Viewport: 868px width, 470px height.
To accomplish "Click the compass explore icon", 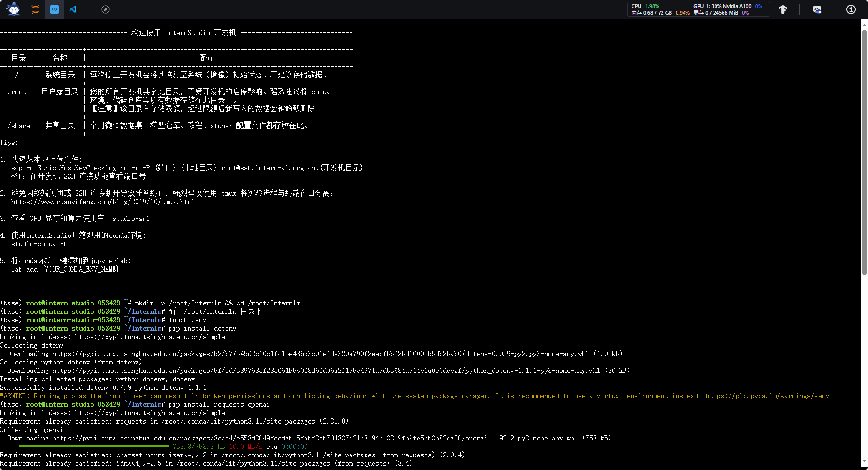I will click(106, 9).
